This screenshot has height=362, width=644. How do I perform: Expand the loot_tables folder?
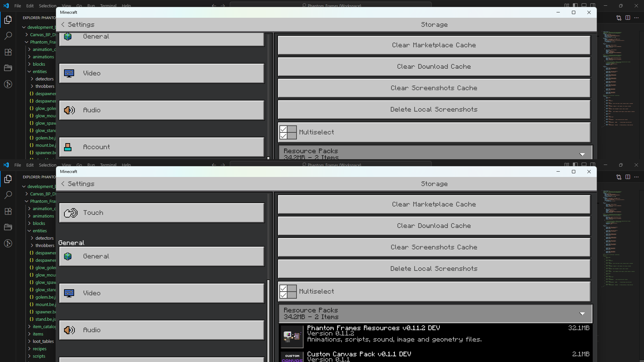click(43, 341)
